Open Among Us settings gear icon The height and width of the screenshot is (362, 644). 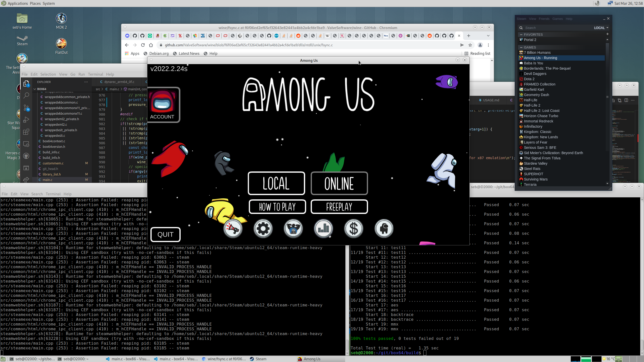pos(263,229)
